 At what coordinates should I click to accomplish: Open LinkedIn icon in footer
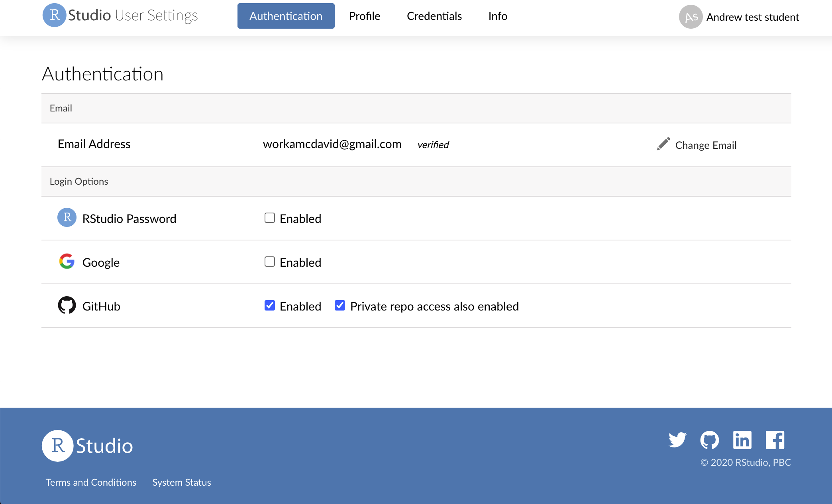742,440
